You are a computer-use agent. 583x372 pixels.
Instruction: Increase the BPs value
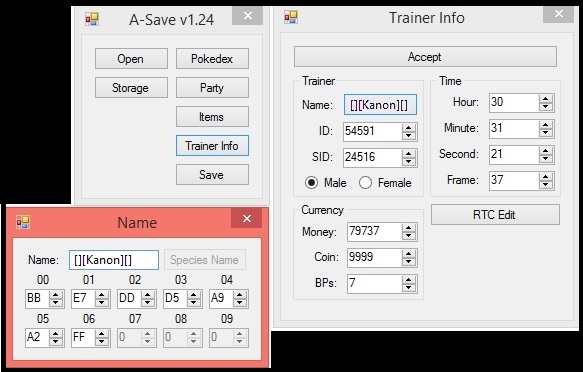click(409, 279)
